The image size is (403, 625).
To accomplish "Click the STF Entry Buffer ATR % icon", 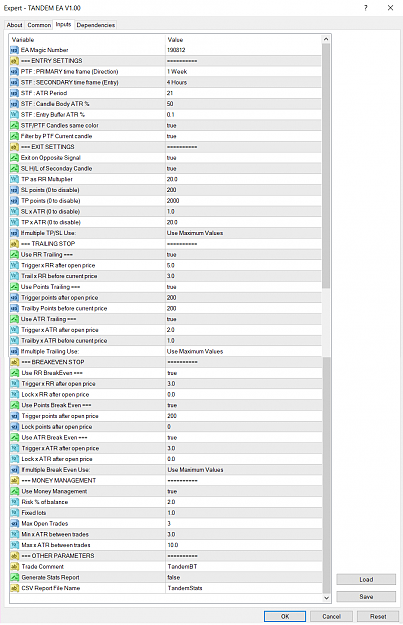I will click(x=14, y=115).
